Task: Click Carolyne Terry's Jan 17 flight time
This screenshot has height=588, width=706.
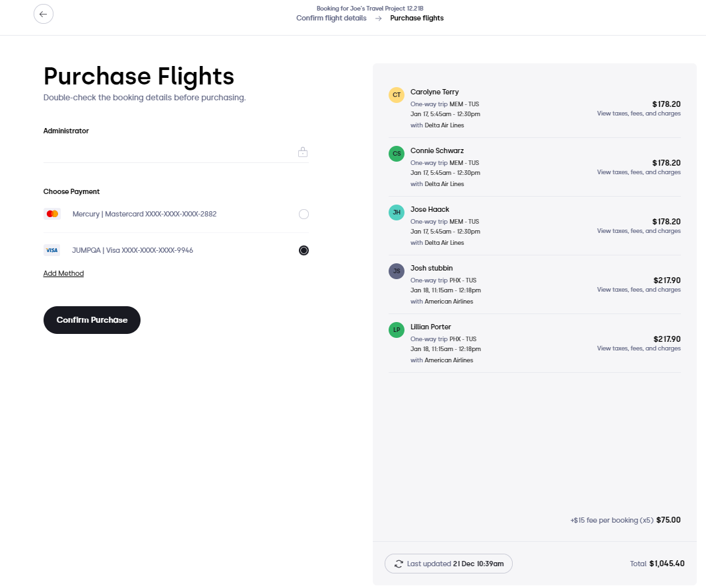Action: click(x=445, y=114)
